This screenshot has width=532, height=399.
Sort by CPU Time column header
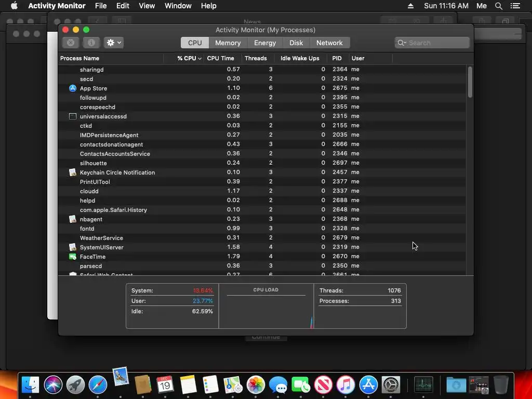222,58
